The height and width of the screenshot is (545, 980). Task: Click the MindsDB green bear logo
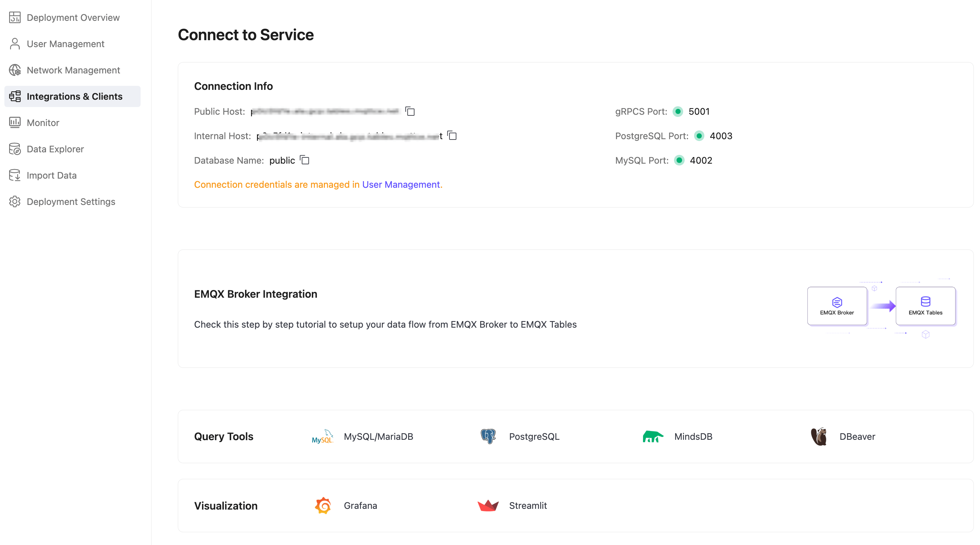coord(653,437)
